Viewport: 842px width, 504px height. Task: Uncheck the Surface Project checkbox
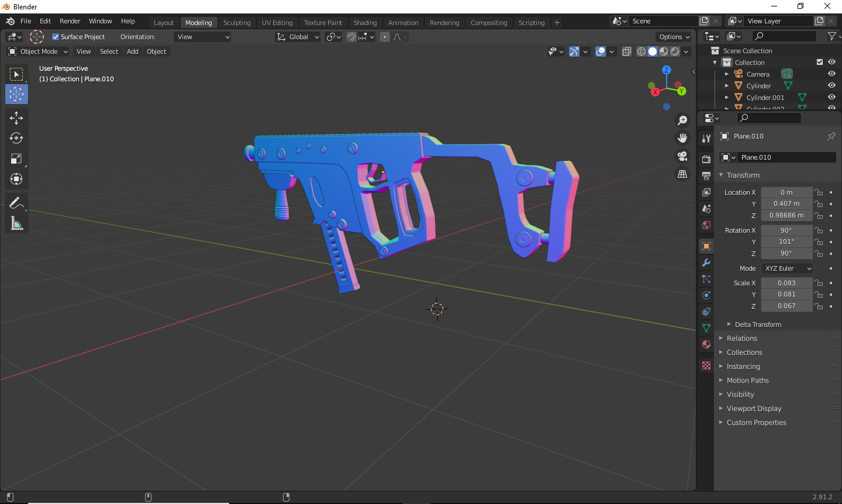click(56, 37)
